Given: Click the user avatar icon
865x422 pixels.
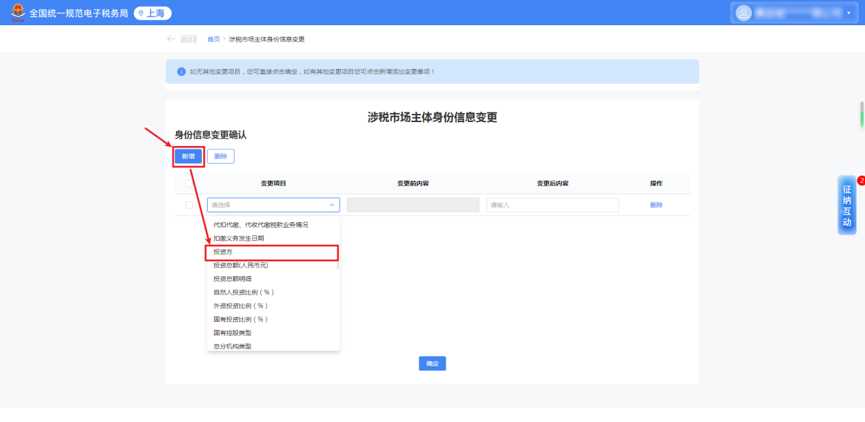Looking at the screenshot, I should pos(743,13).
